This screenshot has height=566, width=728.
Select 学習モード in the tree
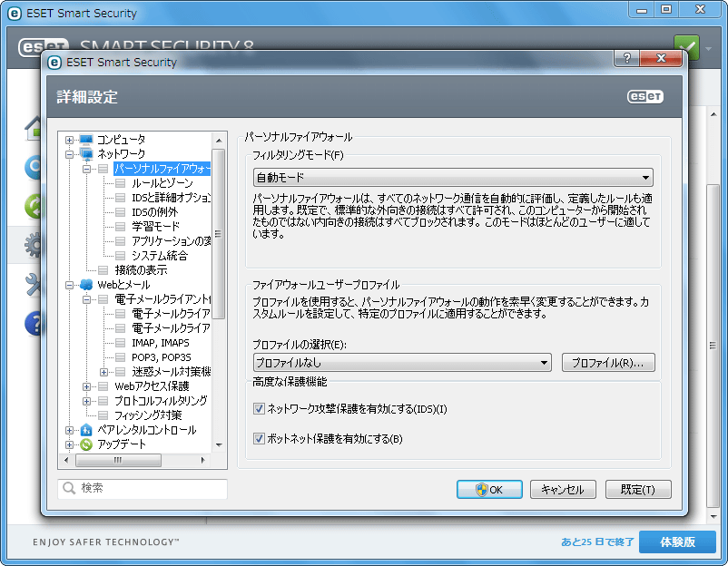tap(155, 227)
